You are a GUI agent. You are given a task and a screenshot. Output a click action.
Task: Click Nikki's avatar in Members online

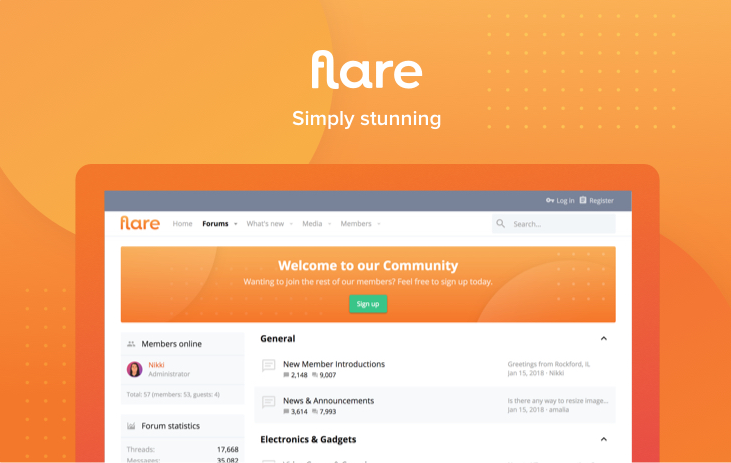(x=134, y=369)
